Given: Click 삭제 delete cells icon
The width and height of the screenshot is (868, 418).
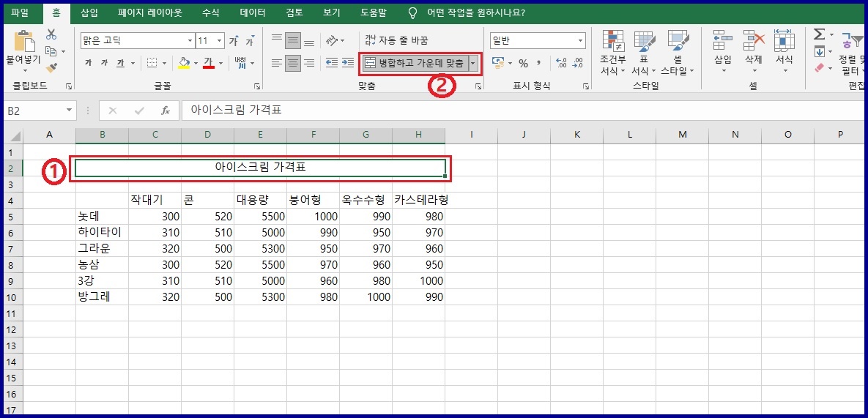Looking at the screenshot, I should pyautogui.click(x=754, y=40).
